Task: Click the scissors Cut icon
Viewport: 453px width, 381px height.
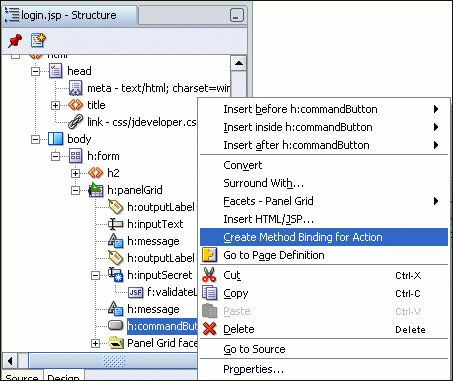Action: coord(209,275)
